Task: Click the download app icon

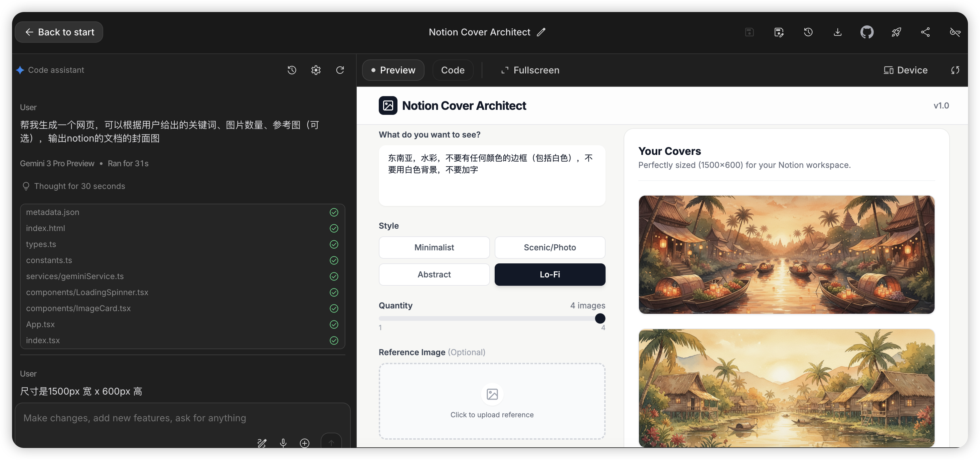Action: pyautogui.click(x=837, y=32)
